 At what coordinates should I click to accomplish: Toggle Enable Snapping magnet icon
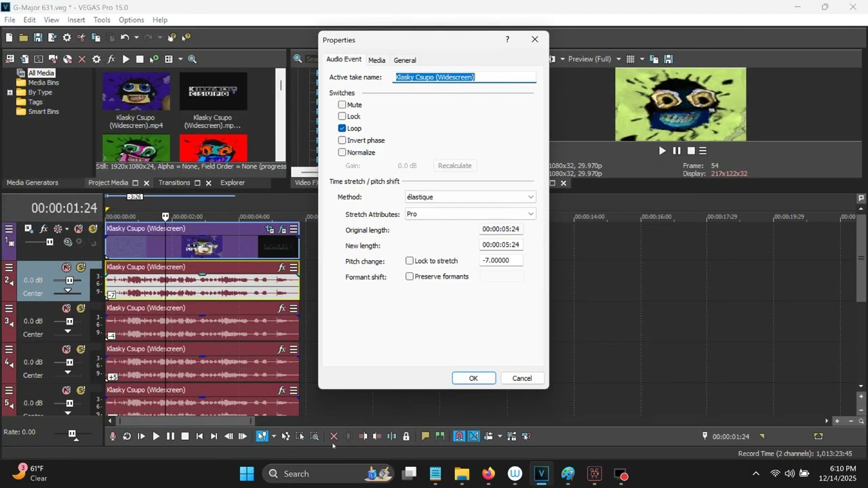coord(459,436)
